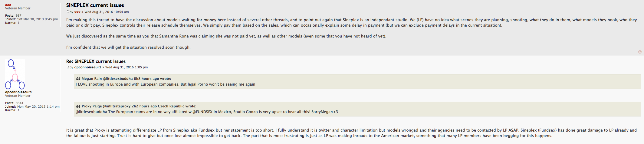Open the "SINEPLEX current issues" post title

click(95, 5)
